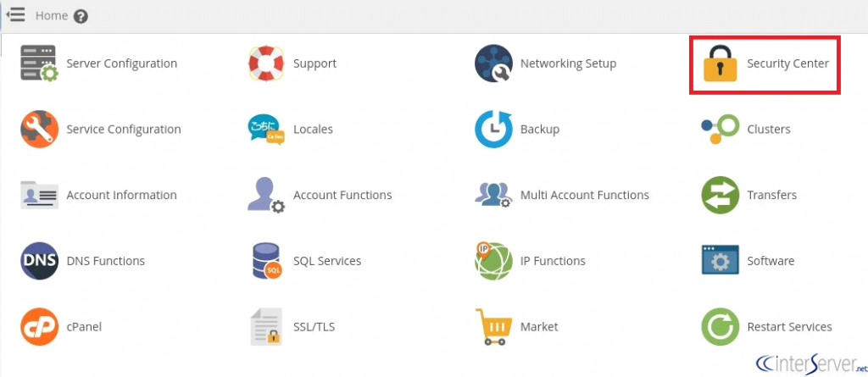868x377 pixels.
Task: Click the SQL Services database icon
Action: pos(265,261)
